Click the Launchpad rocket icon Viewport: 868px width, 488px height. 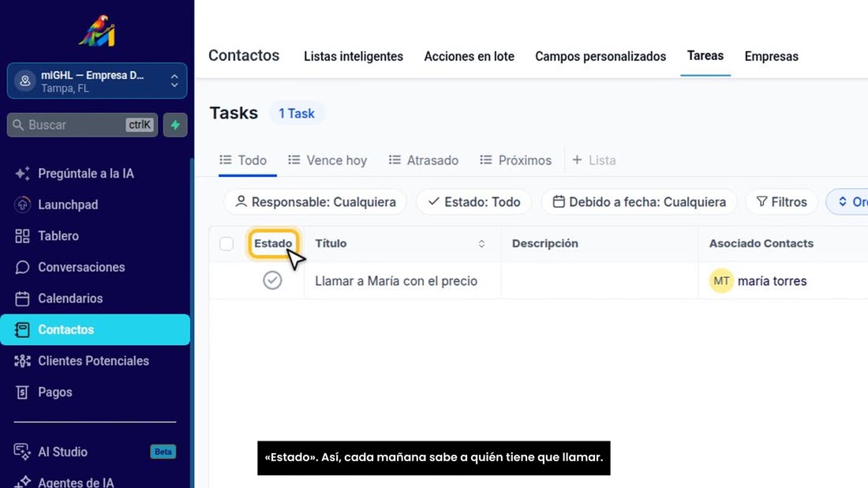(22, 205)
